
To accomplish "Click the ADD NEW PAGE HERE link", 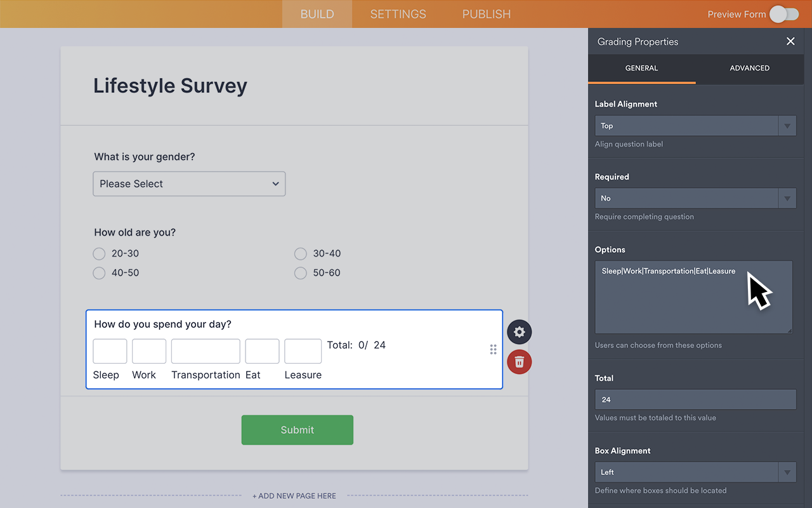I will coord(294,495).
